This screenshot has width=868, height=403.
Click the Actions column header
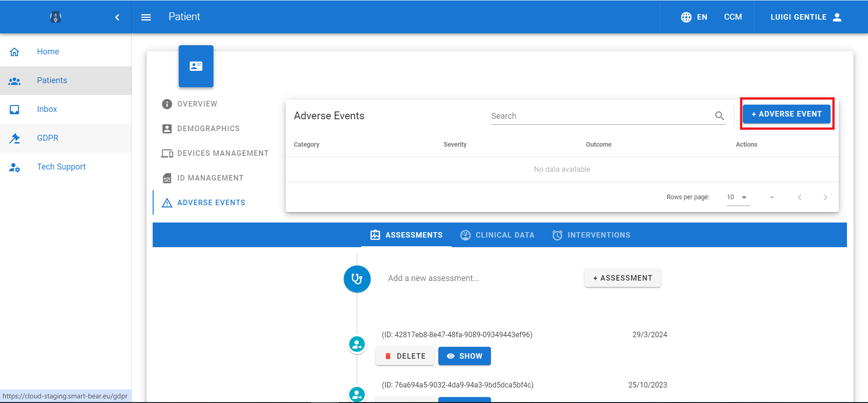pos(746,144)
